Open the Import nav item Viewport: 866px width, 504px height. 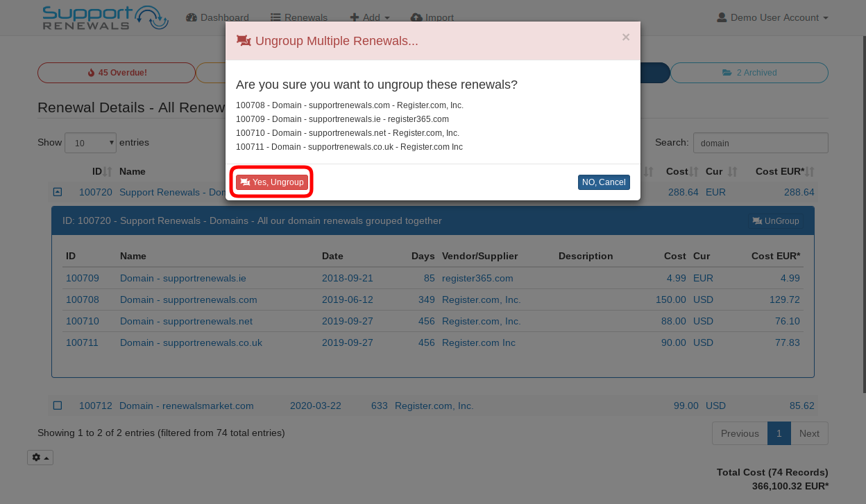[x=432, y=17]
